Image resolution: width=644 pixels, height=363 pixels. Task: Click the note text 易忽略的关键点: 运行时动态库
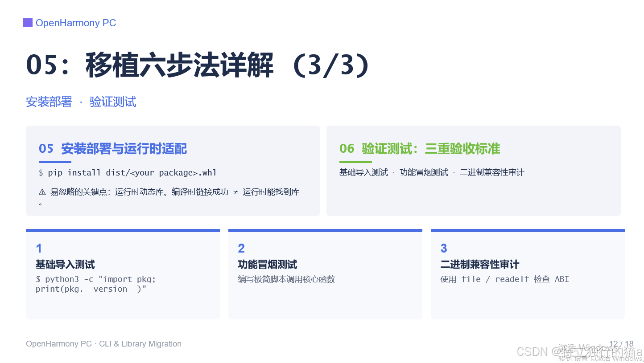(169, 197)
